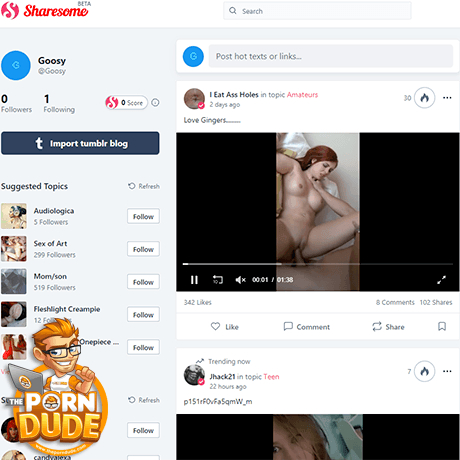Screen dimensions: 460x460
Task: Click '22 hours ago' timestamp
Action: [228, 387]
